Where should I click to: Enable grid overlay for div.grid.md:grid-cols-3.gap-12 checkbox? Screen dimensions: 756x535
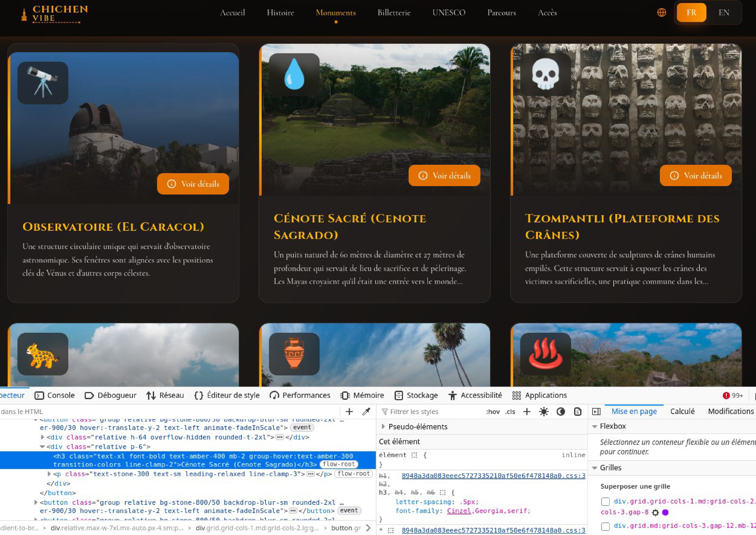point(605,526)
